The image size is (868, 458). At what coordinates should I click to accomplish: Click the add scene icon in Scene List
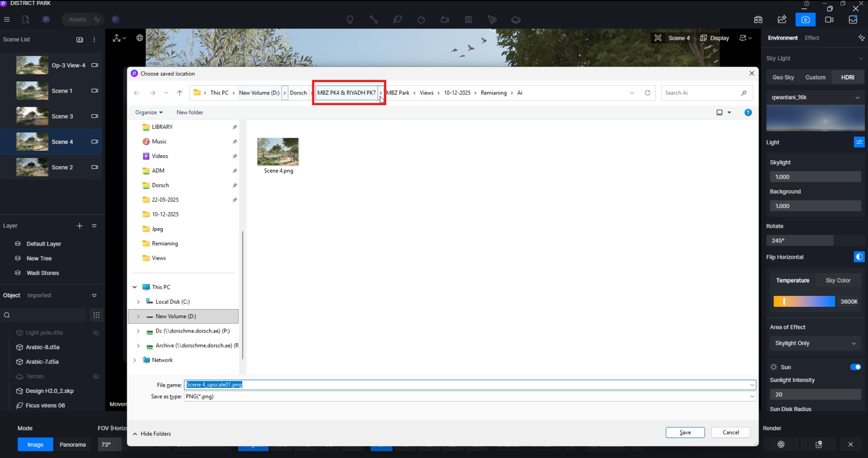point(80,39)
